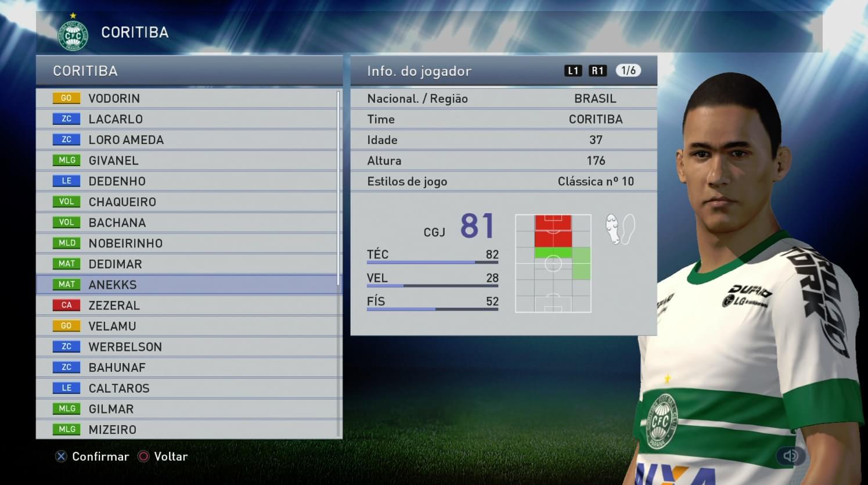Click the GO badge beside VODORIN
This screenshot has width=868, height=485.
point(66,98)
